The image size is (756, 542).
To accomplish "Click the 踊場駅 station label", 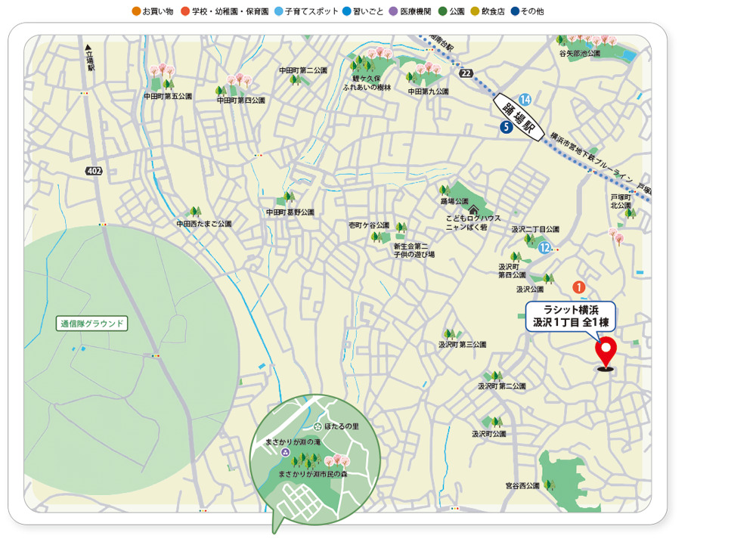I will point(519,116).
